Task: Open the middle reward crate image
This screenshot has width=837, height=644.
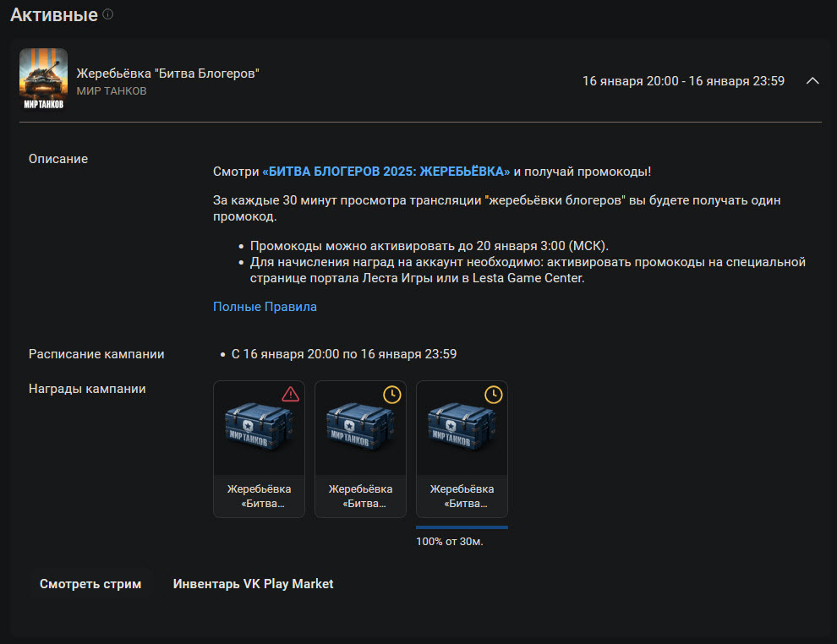Action: 360,429
